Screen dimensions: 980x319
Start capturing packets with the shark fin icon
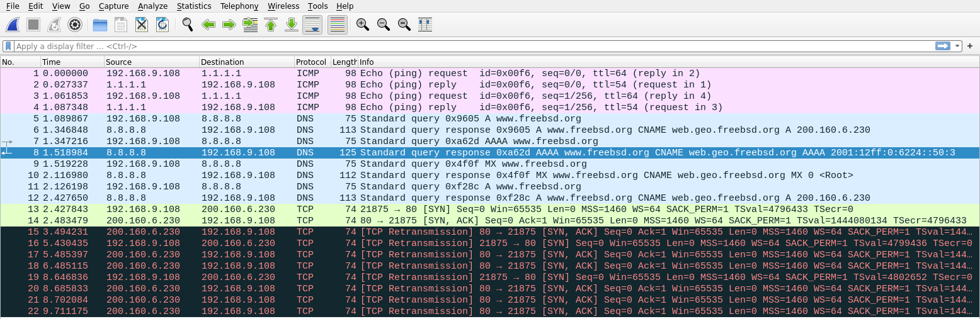[13, 25]
